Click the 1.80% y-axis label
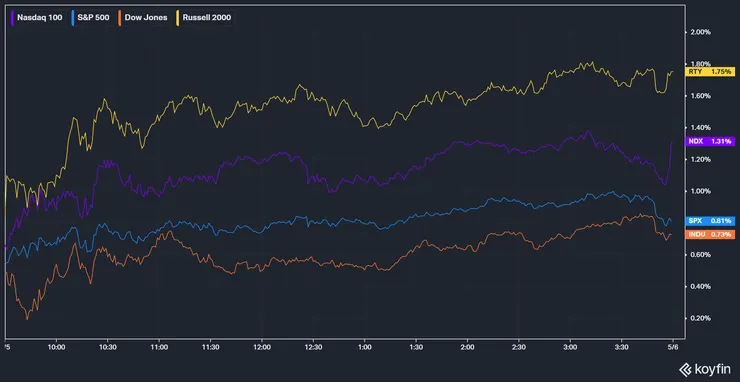The image size is (740, 382). (x=700, y=64)
